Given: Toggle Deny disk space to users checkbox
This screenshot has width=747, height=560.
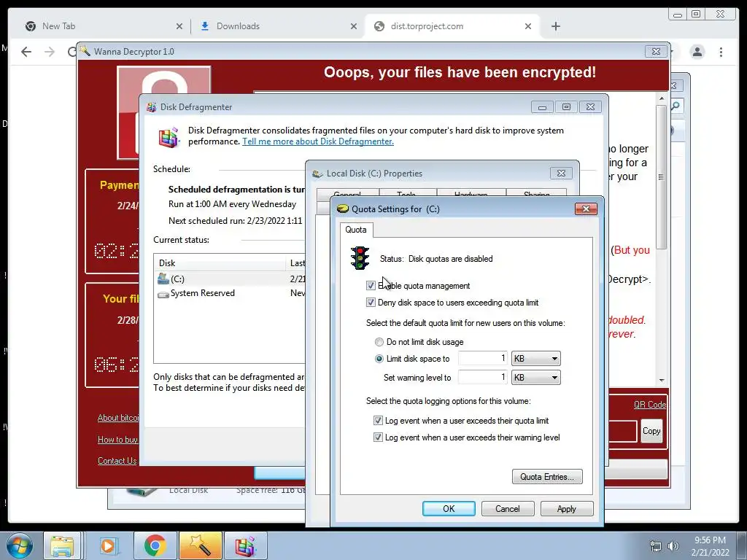Looking at the screenshot, I should (x=371, y=302).
